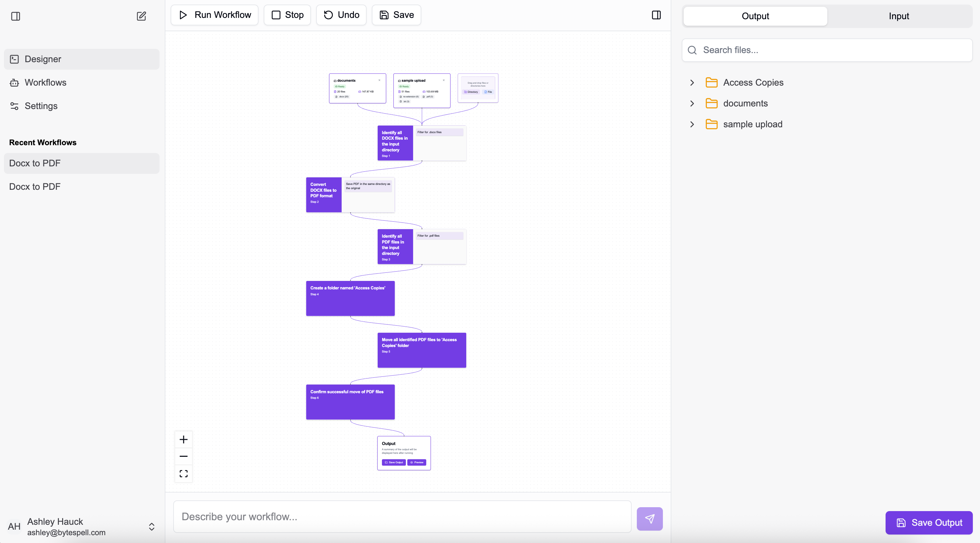Open Settings in the sidebar
The image size is (980, 543).
click(41, 106)
